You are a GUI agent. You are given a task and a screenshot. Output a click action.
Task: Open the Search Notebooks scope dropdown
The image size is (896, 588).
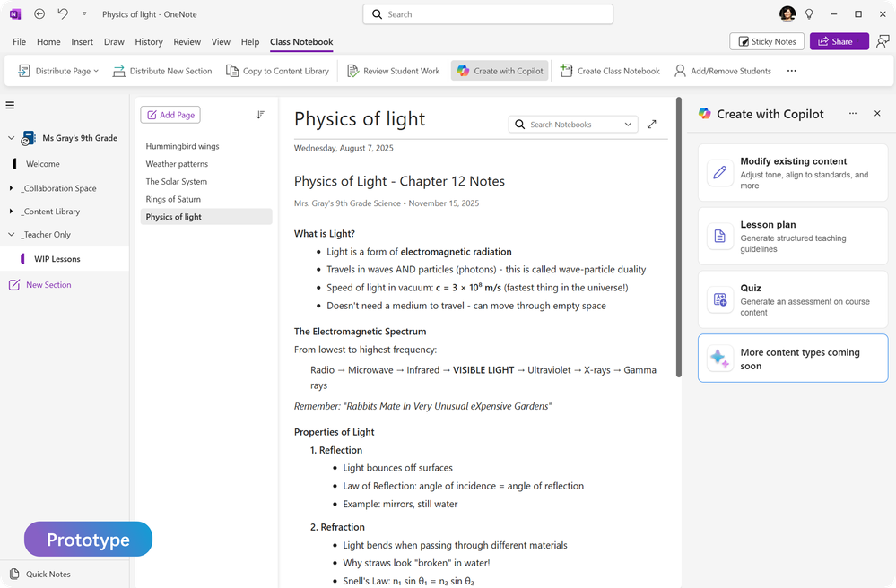click(628, 125)
